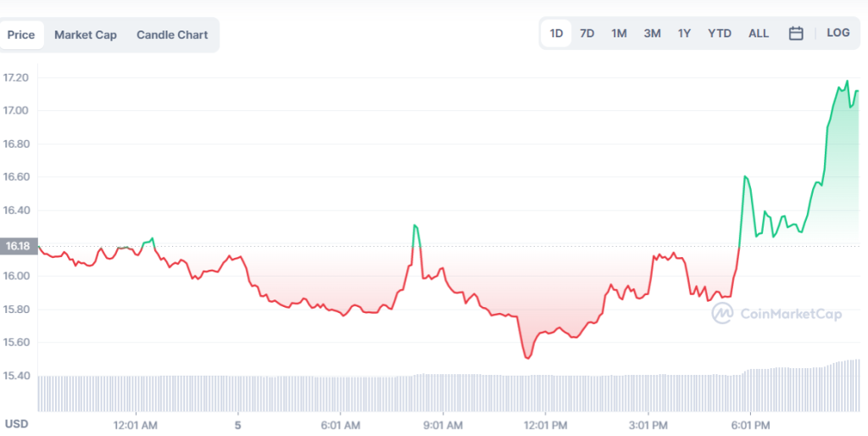
Task: Show ALL historical price data
Action: [x=759, y=33]
